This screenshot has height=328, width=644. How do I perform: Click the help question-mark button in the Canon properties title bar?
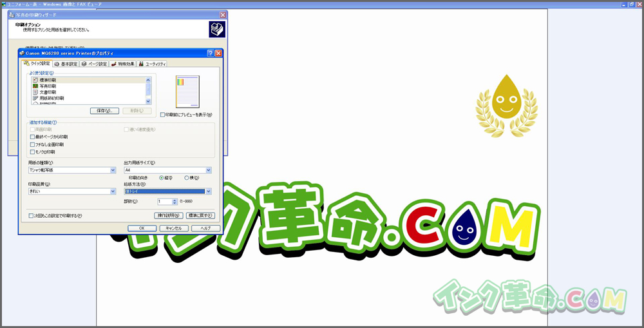tap(211, 53)
